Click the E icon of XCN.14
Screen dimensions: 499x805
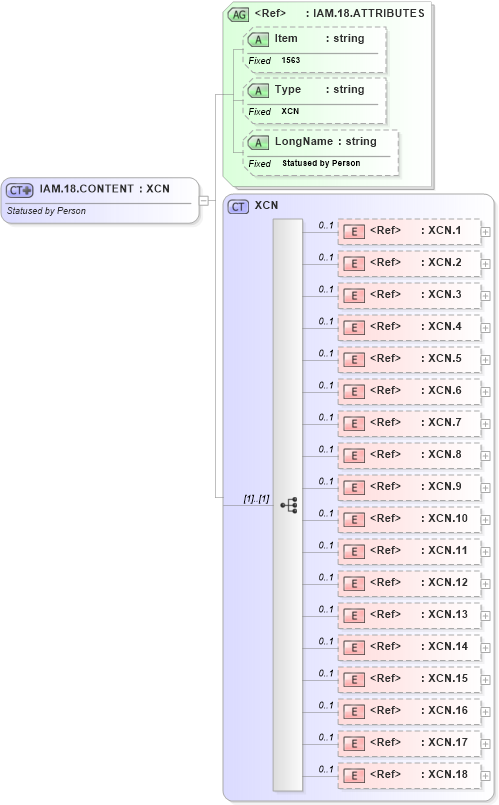(x=354, y=647)
